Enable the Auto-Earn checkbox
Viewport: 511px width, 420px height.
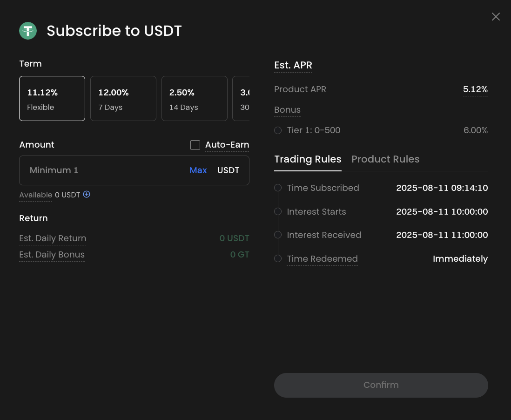[195, 145]
